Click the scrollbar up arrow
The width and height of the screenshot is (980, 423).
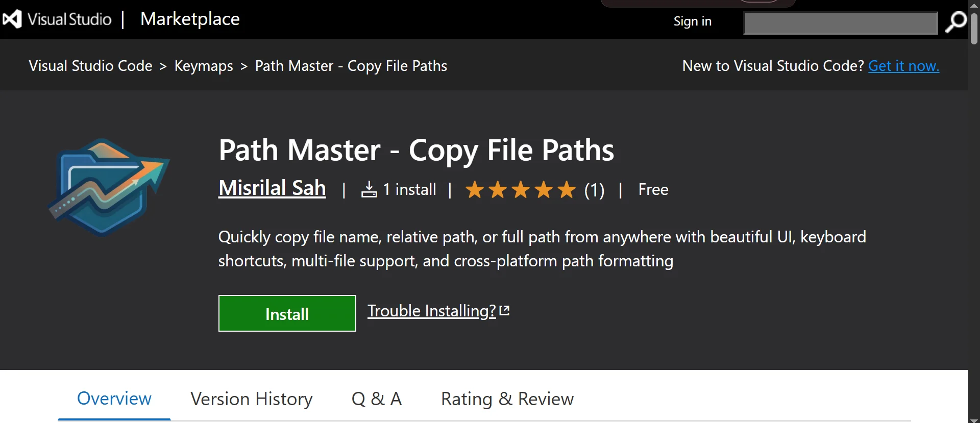[x=974, y=5]
